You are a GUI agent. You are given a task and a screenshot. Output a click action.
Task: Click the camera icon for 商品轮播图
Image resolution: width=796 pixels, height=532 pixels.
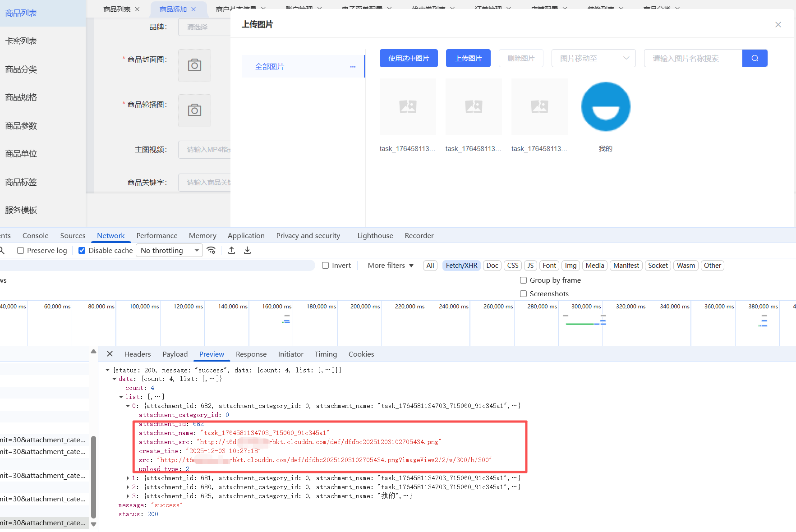[x=194, y=110]
